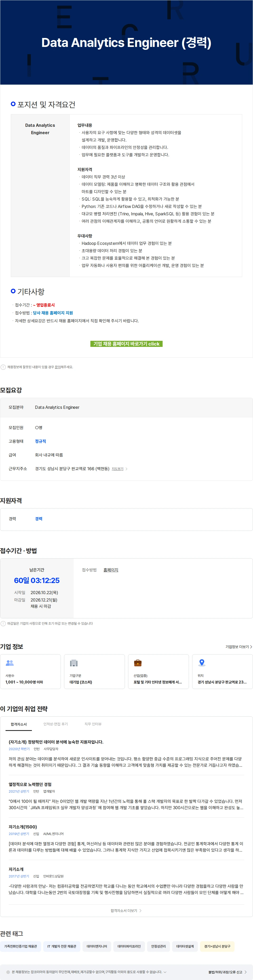The image size is (253, 980).
Task: Select the 합격자소서 tab
Action: coord(19,724)
